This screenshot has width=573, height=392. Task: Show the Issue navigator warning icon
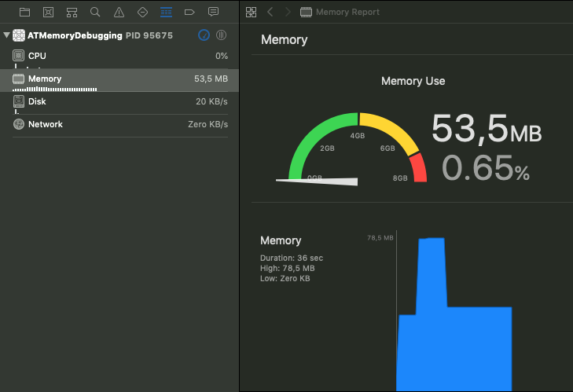tap(119, 13)
